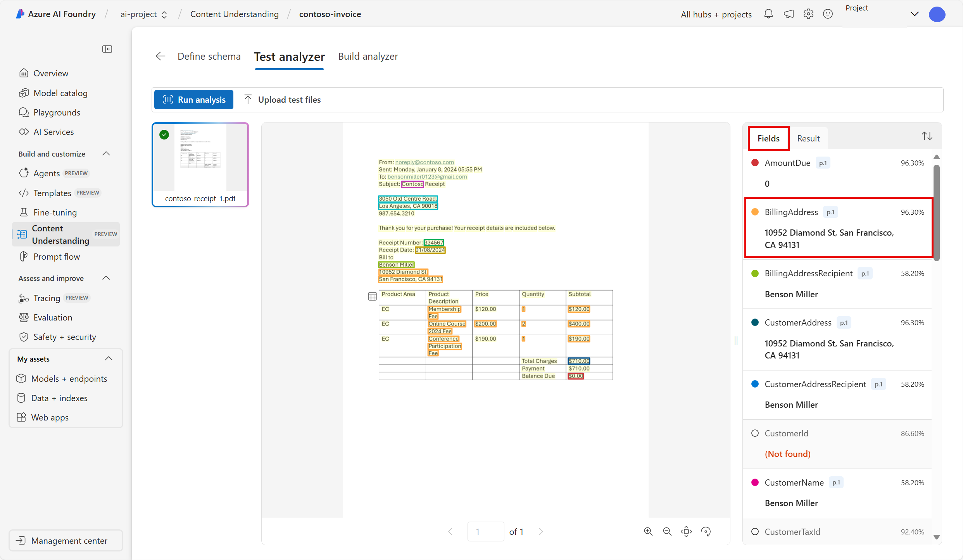Collapse the left navigation sidebar
963x560 pixels.
click(107, 49)
